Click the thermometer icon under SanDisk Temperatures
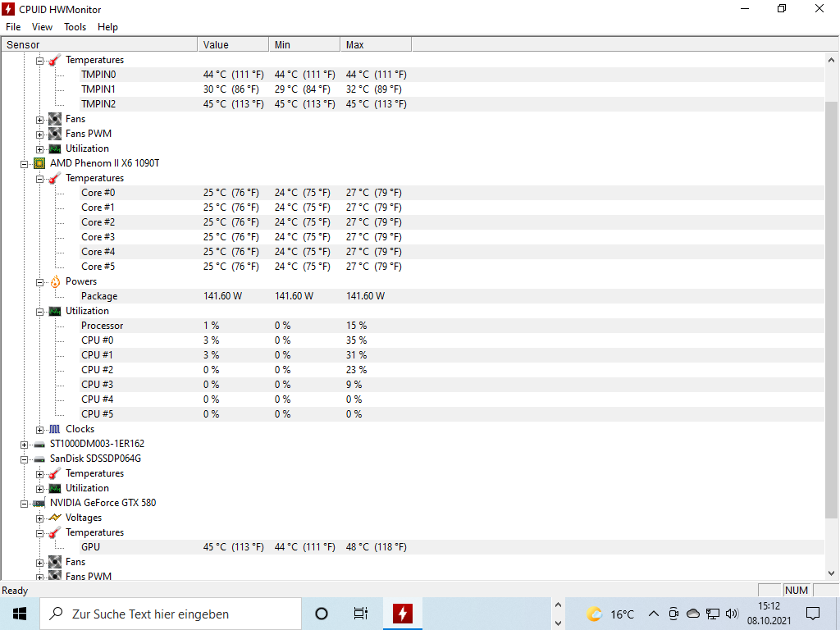Screen dimensions: 840x630 tap(55, 473)
